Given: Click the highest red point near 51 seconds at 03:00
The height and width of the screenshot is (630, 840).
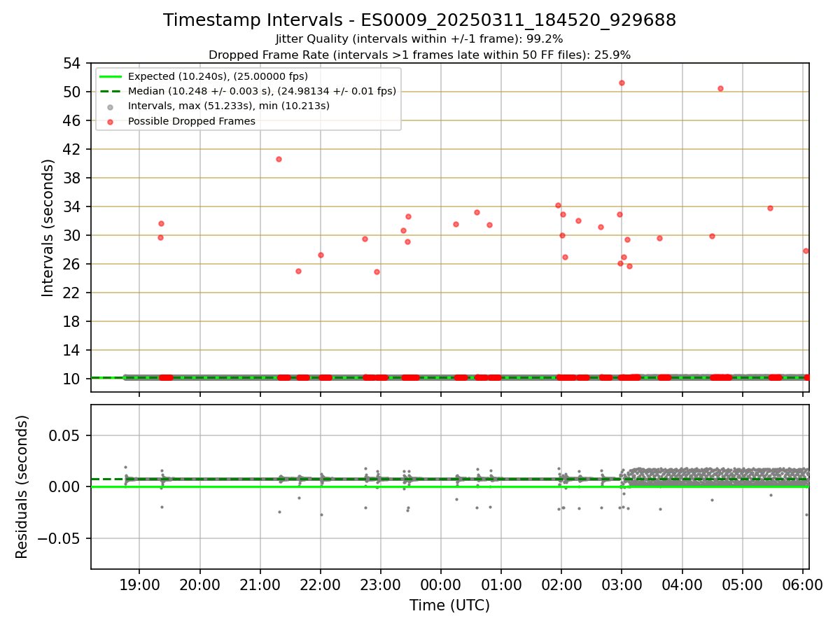Looking at the screenshot, I should [x=622, y=83].
